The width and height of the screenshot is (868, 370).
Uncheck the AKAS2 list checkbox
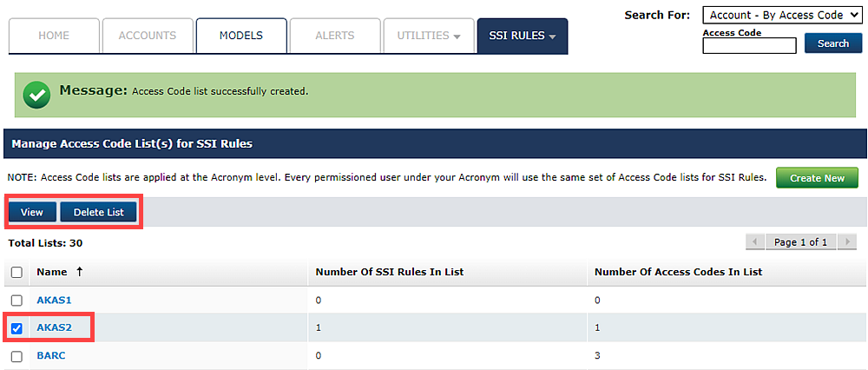(16, 328)
